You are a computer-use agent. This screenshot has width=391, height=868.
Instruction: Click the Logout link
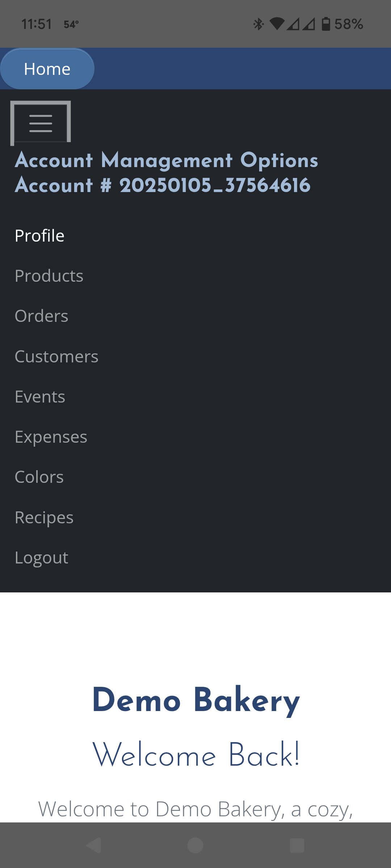point(41,558)
